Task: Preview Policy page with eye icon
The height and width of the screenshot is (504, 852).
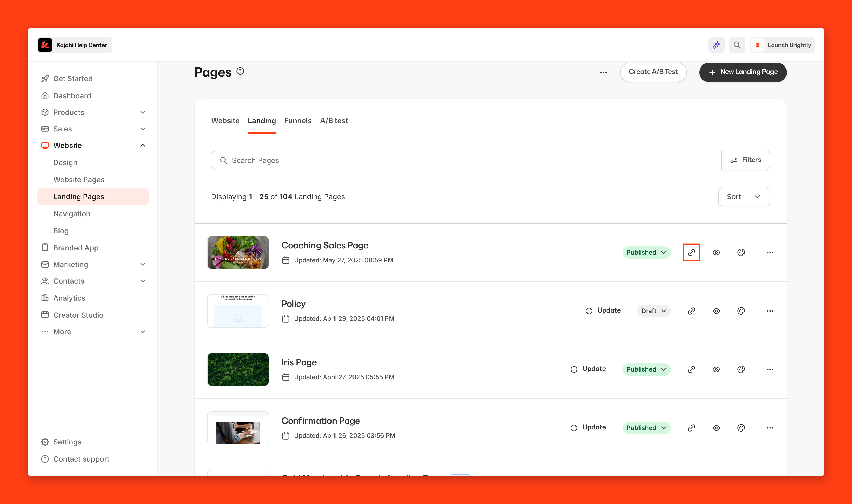Action: point(716,311)
